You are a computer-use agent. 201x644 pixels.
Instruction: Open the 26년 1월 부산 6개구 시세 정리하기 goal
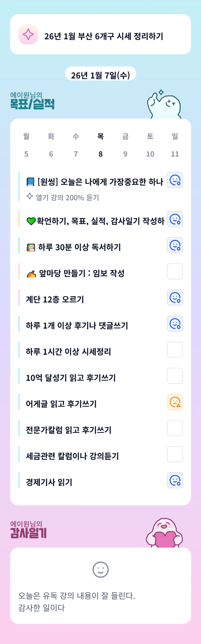[104, 36]
